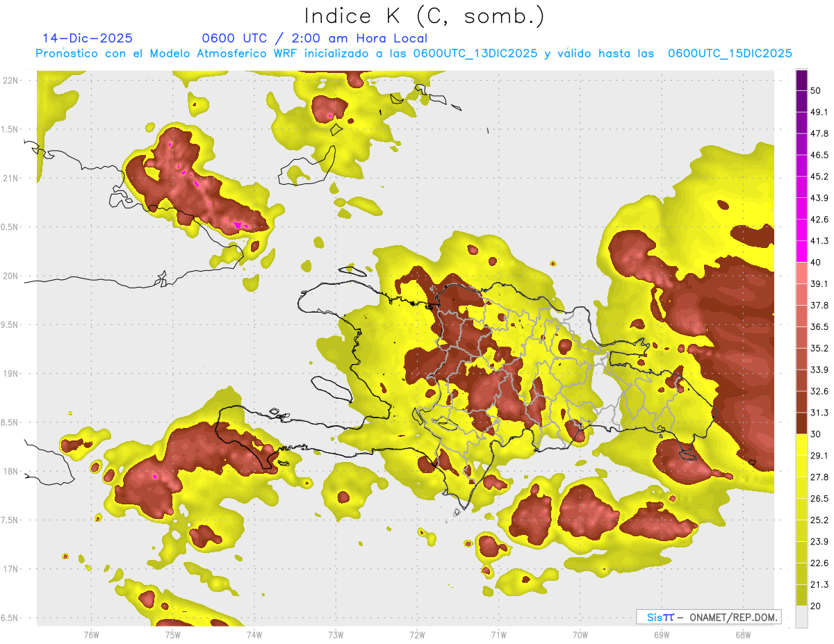The image size is (834, 644).
Task: Click the colorbar value '27.8'
Action: point(819,477)
